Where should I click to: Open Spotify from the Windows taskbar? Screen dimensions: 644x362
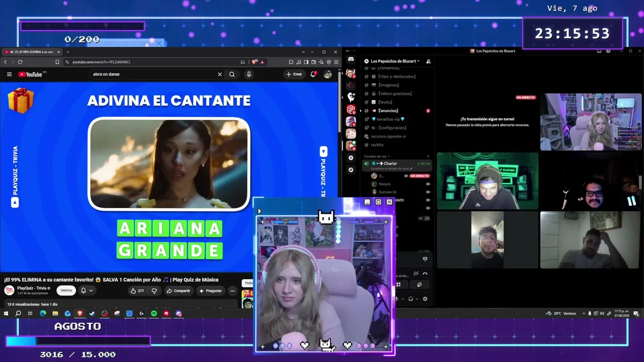(154, 313)
